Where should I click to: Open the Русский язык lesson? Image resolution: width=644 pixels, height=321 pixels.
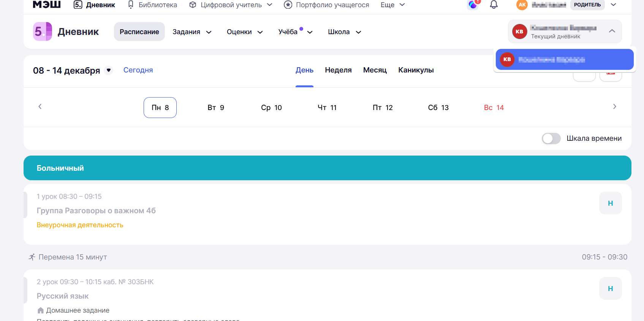tap(63, 296)
